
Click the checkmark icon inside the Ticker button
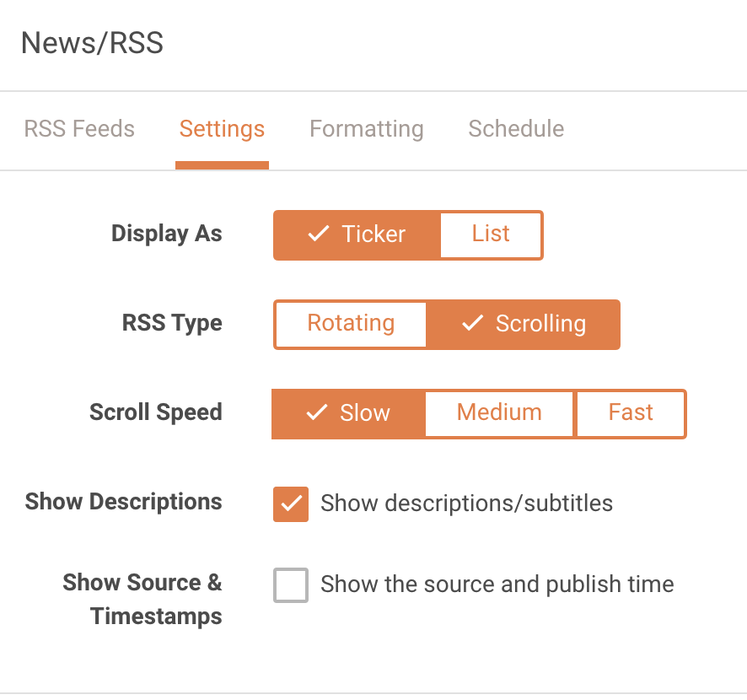[318, 234]
